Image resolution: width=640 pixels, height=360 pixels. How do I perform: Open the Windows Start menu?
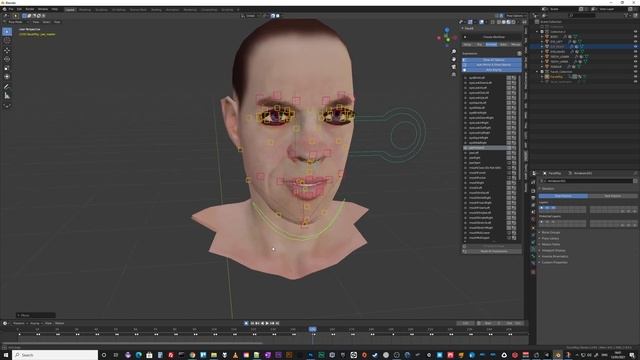coord(6,355)
